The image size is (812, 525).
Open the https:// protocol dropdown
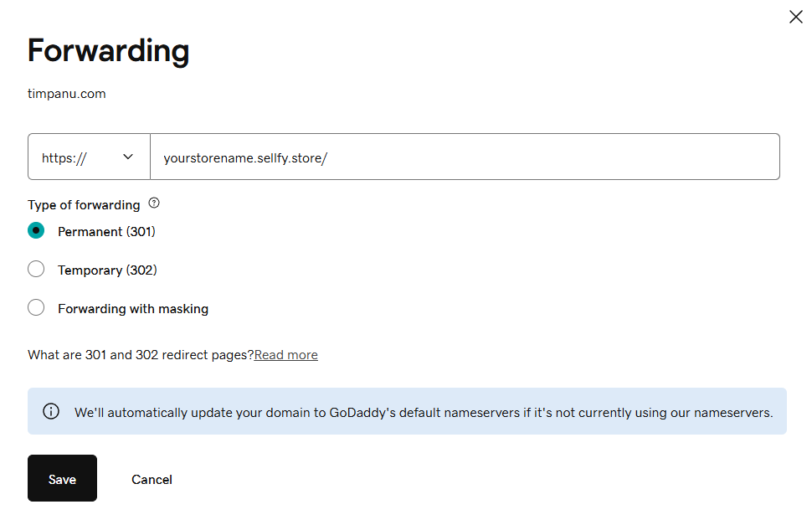pyautogui.click(x=89, y=157)
